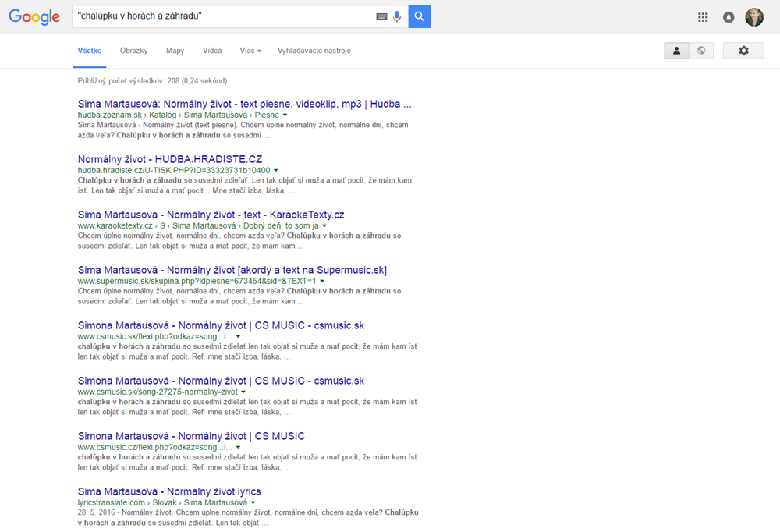Viewport: 780px width, 532px height.
Task: Click the green URL 'hudba.hradiste.cz/U-TISK.PHP?ID=33323731b10400'
Action: click(174, 171)
